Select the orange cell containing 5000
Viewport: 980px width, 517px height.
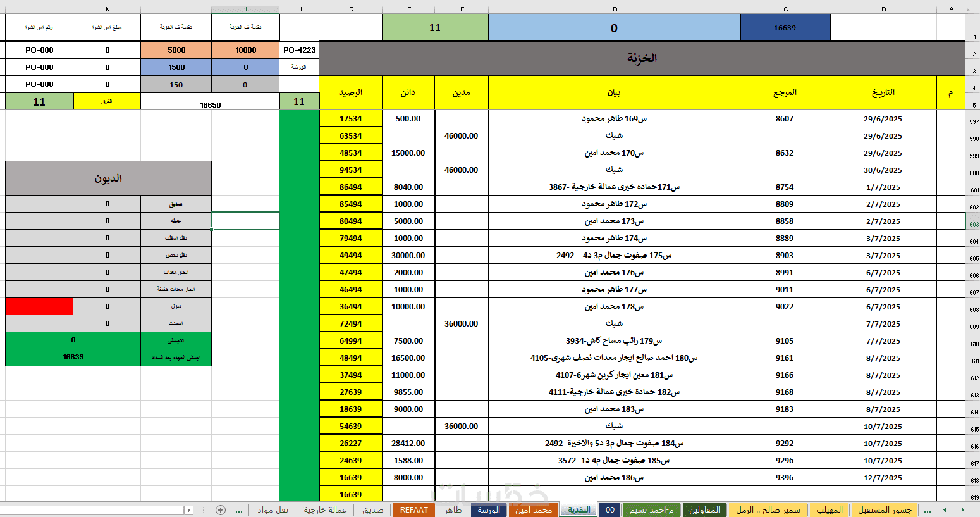[x=176, y=50]
